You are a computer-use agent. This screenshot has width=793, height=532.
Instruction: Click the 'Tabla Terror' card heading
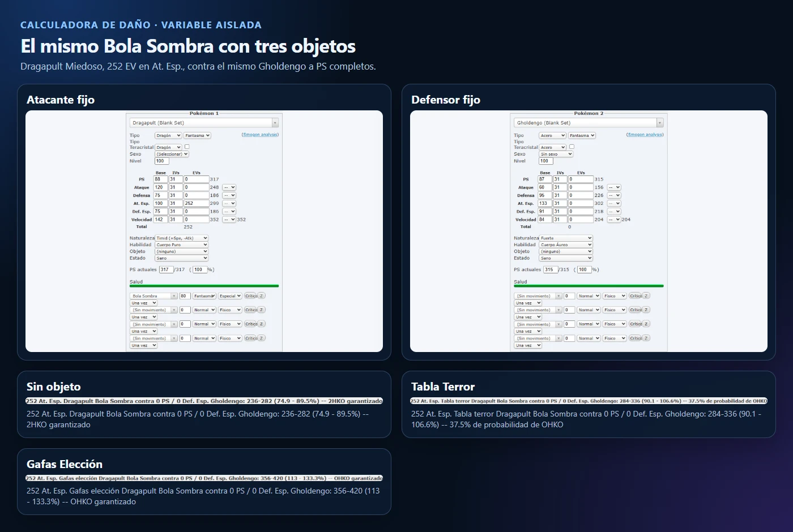pos(443,387)
